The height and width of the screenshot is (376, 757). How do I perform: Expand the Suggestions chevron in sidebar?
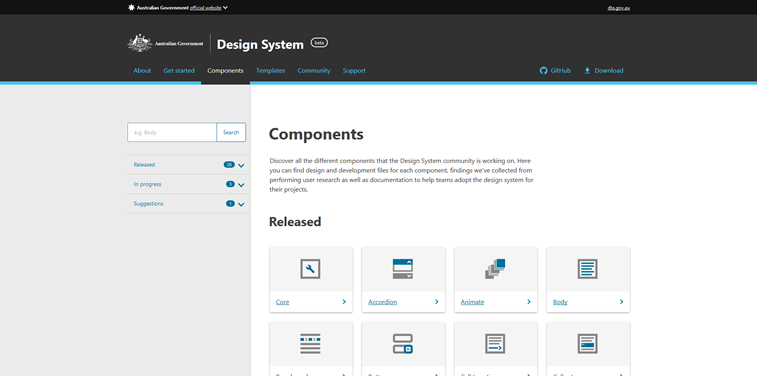[x=241, y=205]
